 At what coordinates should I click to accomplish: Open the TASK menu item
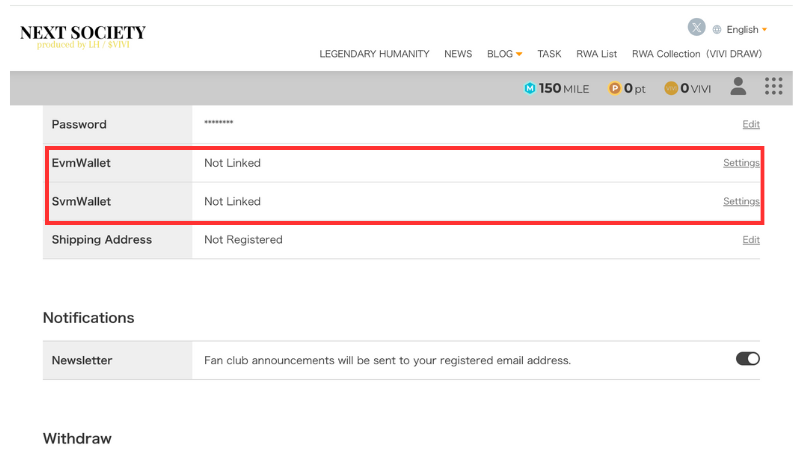[549, 54]
